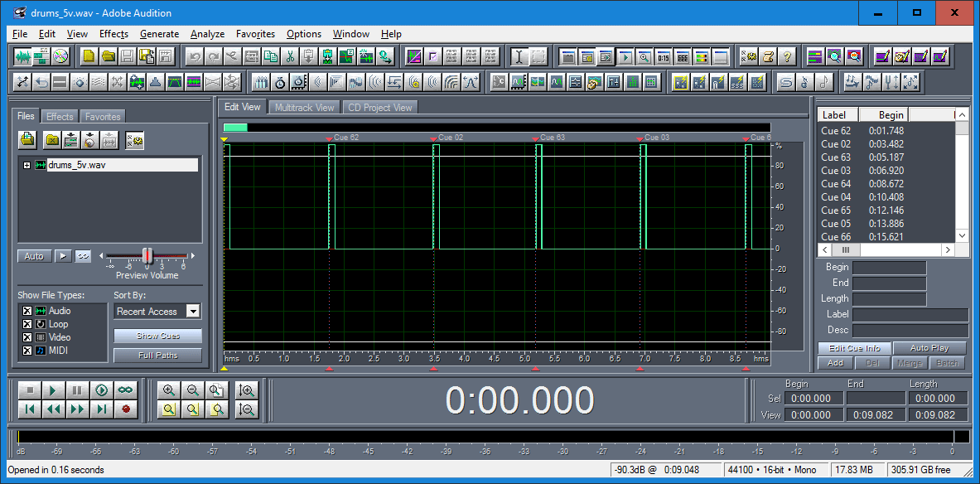The width and height of the screenshot is (980, 484).
Task: Click Go to Beginning transport button
Action: (x=28, y=409)
